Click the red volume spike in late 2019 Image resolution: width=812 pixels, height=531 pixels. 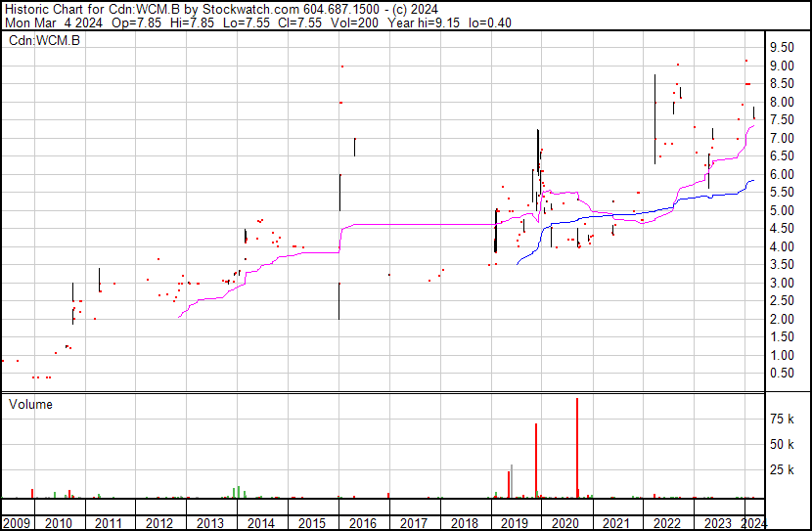click(x=536, y=460)
